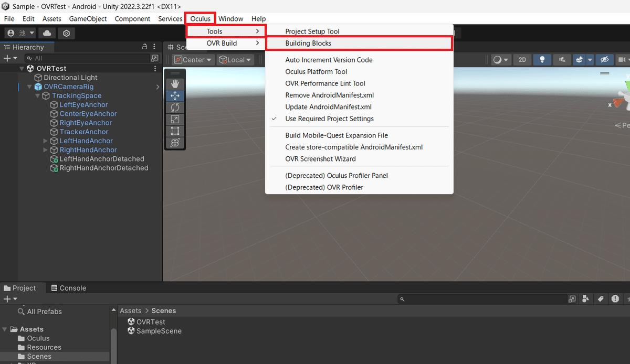Open Project Setup Tool menu item
The width and height of the screenshot is (630, 364).
pyautogui.click(x=359, y=31)
